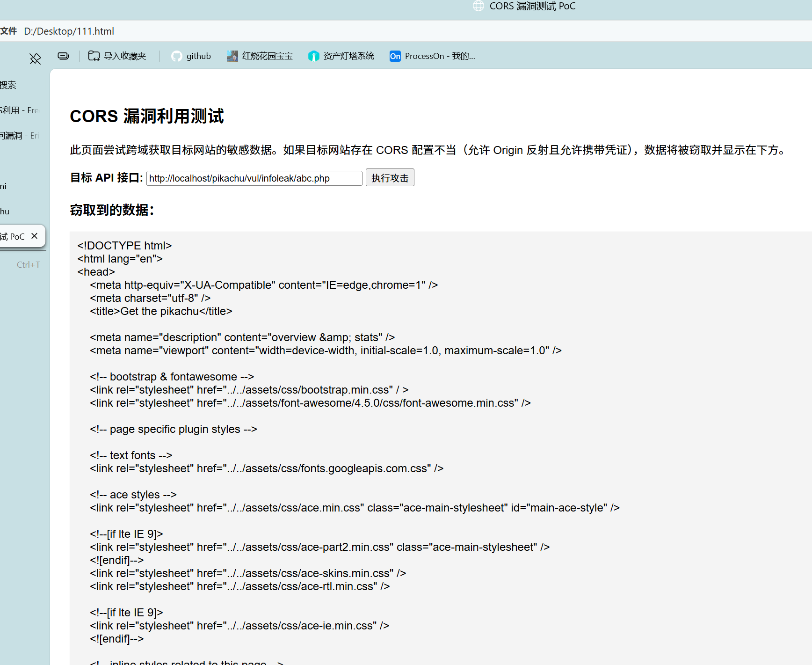Click the unpin sidebar icon

point(35,58)
